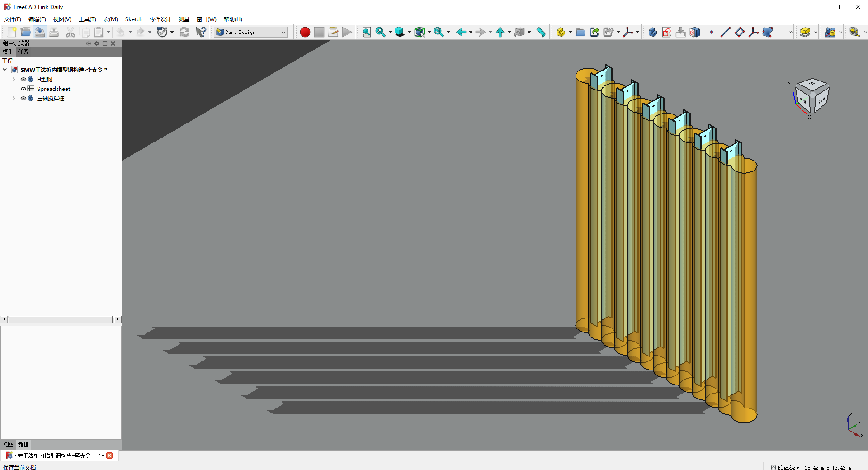Click the dimension readout 28.42 m x 13.42 m
Image resolution: width=868 pixels, height=470 pixels.
827,467
